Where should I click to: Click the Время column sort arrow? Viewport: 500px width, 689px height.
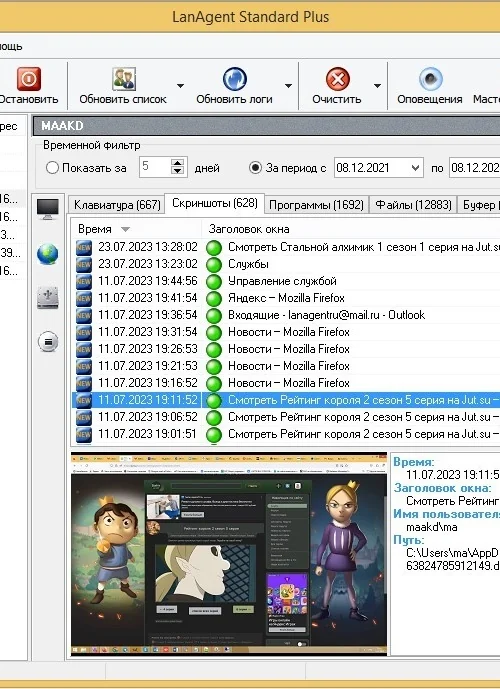pyautogui.click(x=125, y=229)
